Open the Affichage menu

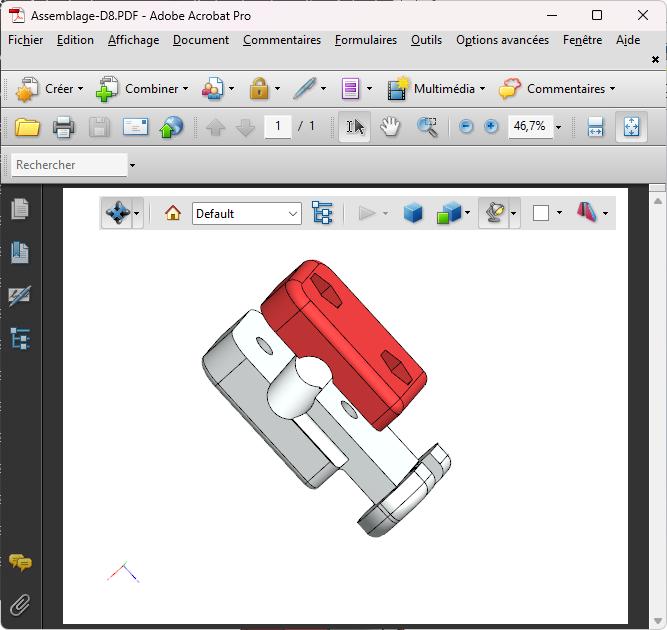(x=133, y=40)
